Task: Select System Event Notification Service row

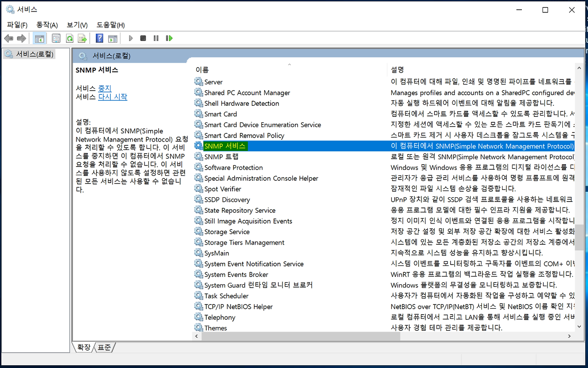Action: pos(254,264)
